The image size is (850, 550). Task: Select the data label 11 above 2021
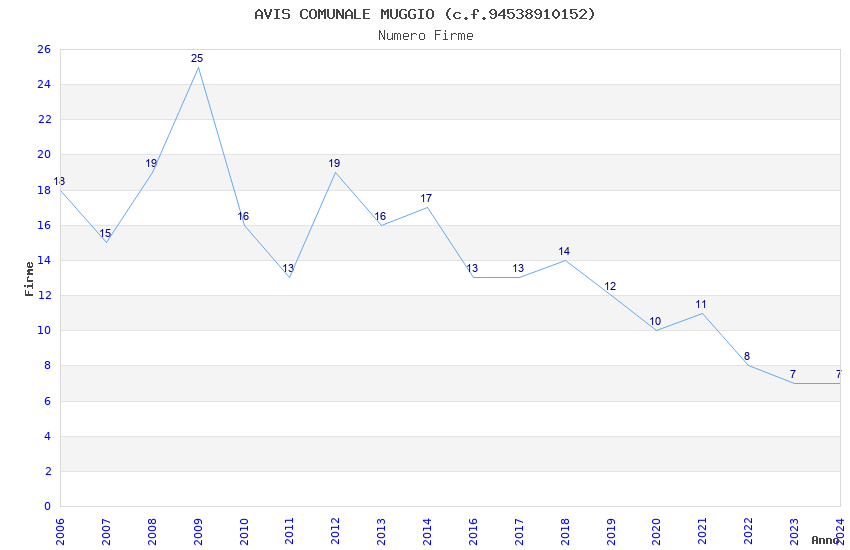point(701,305)
